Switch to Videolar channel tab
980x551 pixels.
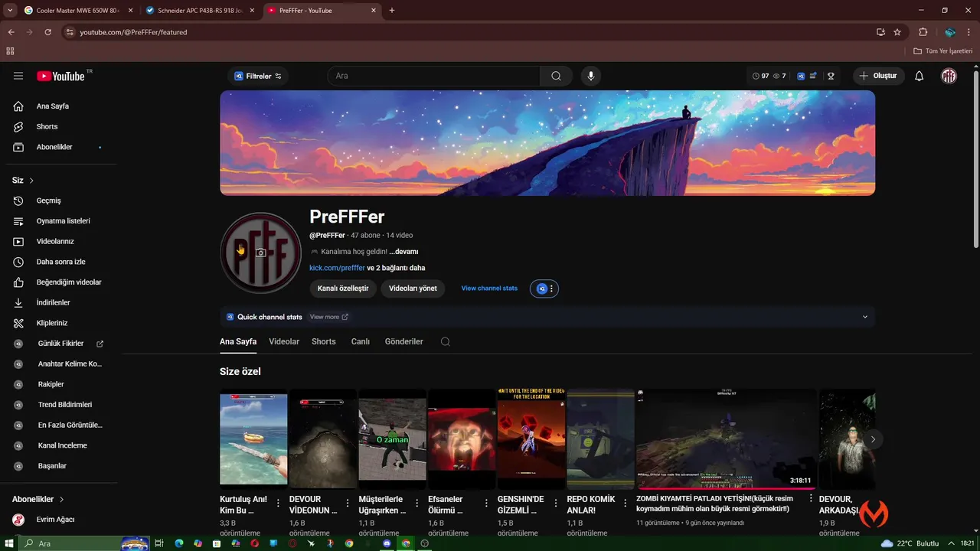[284, 341]
